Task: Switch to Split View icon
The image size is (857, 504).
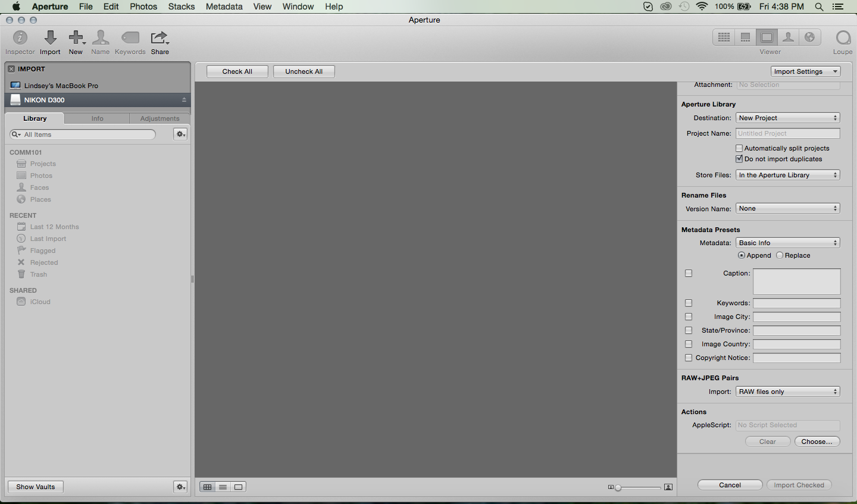Action: point(745,37)
